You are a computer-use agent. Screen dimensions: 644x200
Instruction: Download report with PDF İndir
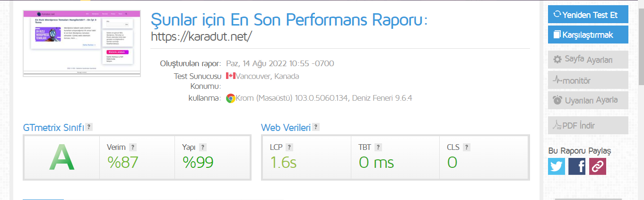[x=588, y=125]
